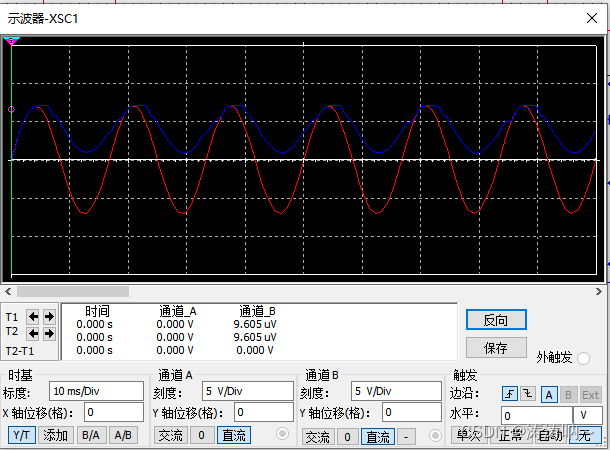
Task: Click channel A radio indicator
Action: pyautogui.click(x=283, y=434)
